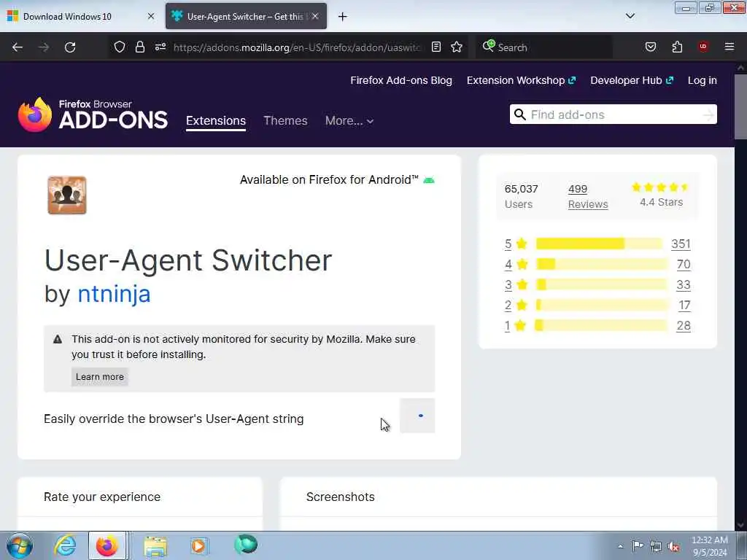747x560 pixels.
Task: Submit search with the arrow in Find add-ons
Action: tap(709, 114)
